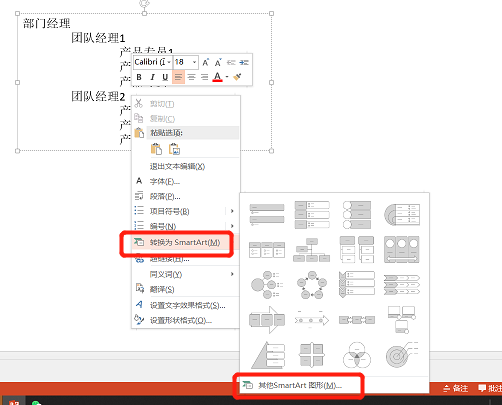Select the target list SmartArt layout
502x405 pixels.
point(401,355)
